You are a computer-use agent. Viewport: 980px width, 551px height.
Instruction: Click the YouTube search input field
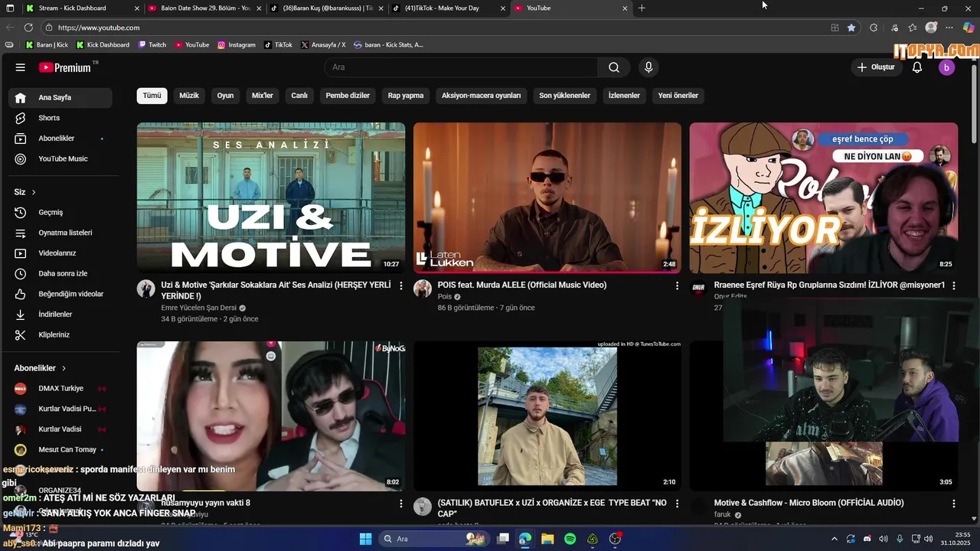pos(462,67)
